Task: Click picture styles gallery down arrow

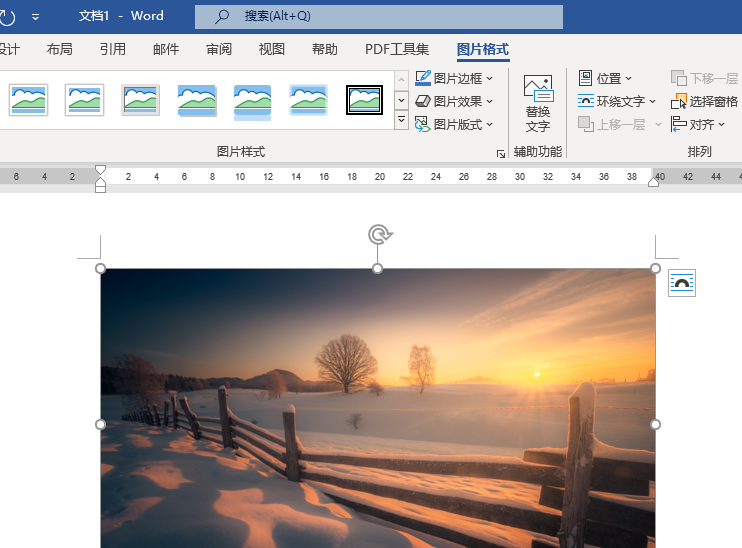Action: [401, 100]
